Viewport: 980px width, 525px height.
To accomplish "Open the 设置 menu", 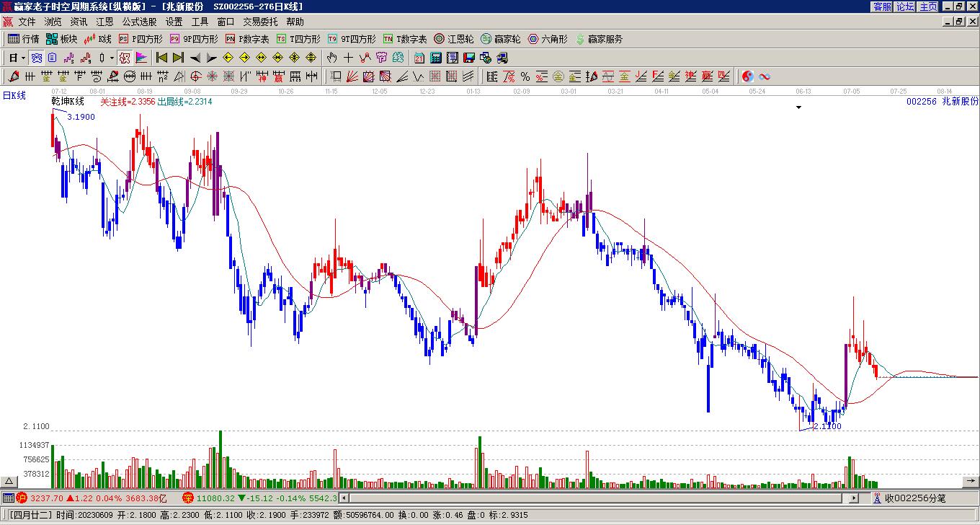I will pos(174,22).
